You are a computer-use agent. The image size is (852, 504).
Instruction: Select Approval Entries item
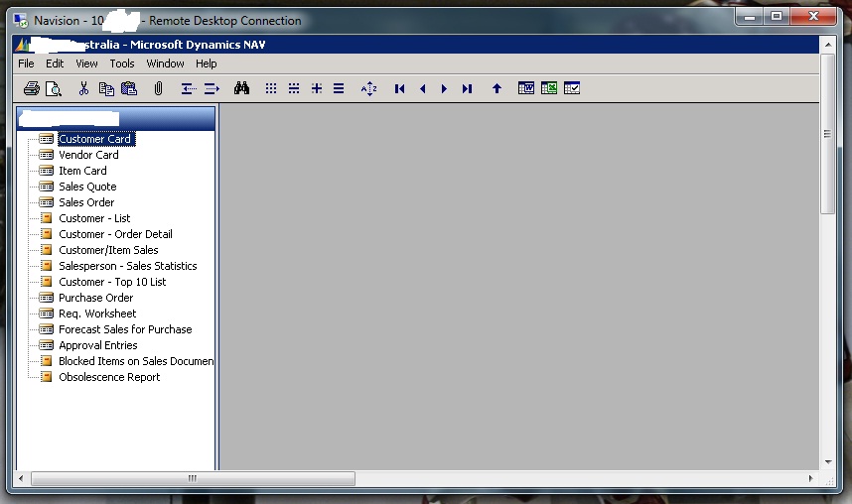pyautogui.click(x=97, y=345)
